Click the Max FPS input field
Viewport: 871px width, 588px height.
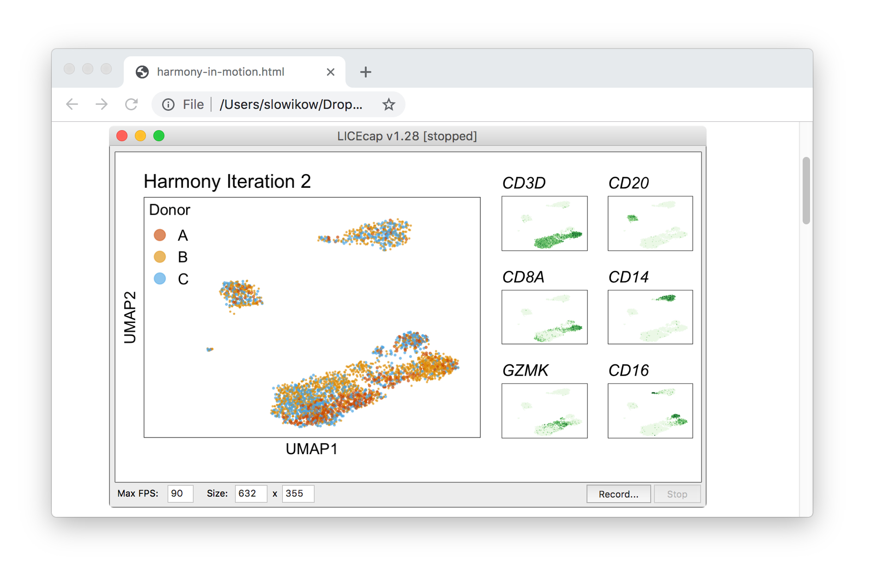click(x=180, y=493)
